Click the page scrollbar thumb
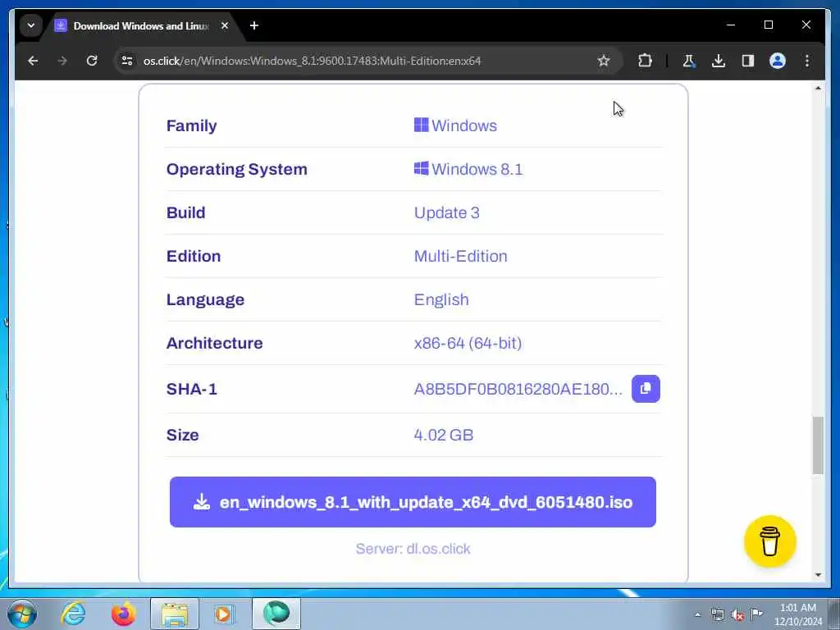 (818, 445)
